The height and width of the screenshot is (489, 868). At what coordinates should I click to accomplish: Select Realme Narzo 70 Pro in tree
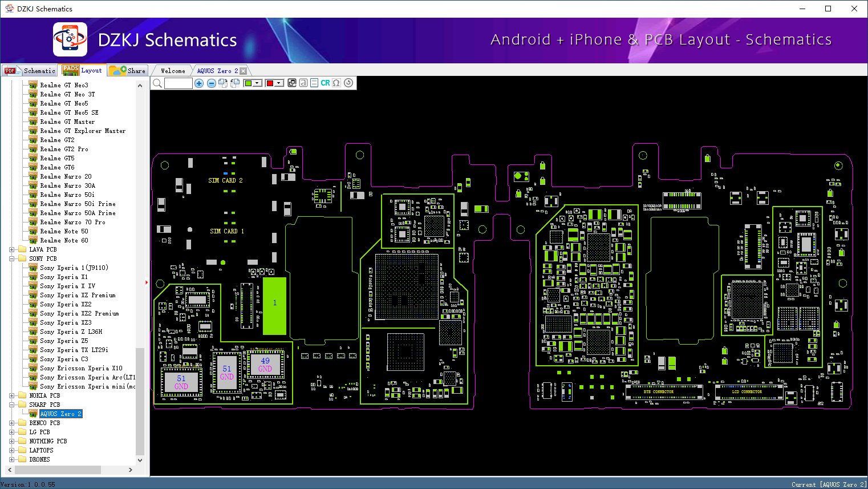72,222
